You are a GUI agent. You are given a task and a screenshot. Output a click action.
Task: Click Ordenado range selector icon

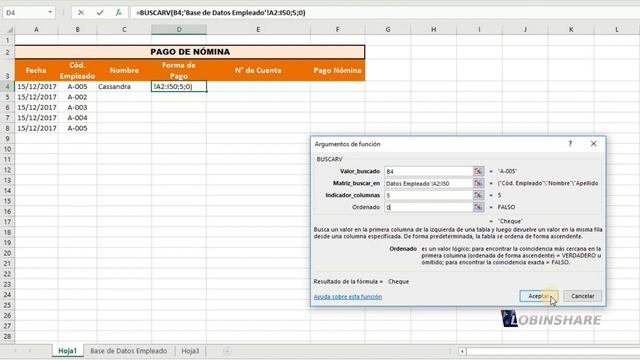coord(478,207)
